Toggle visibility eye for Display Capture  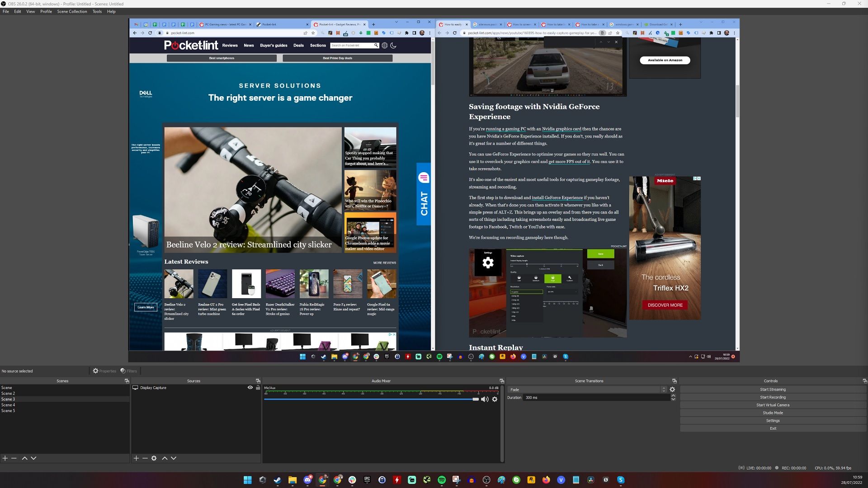click(x=250, y=388)
